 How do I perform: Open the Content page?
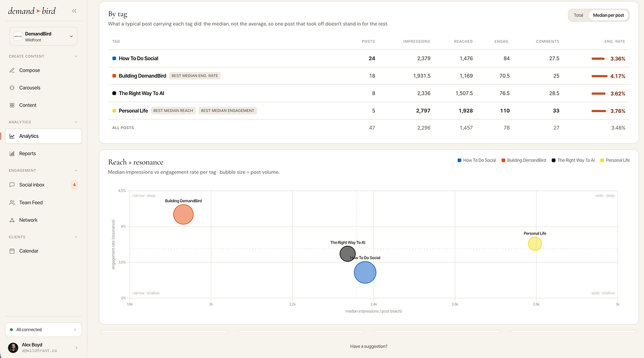pos(44,105)
